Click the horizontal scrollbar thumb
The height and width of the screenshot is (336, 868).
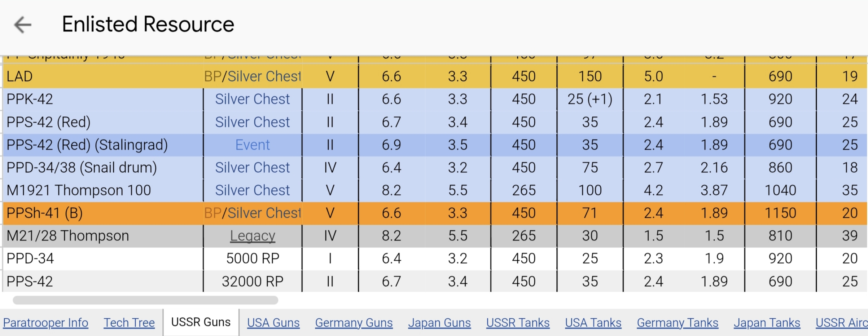tap(145, 300)
